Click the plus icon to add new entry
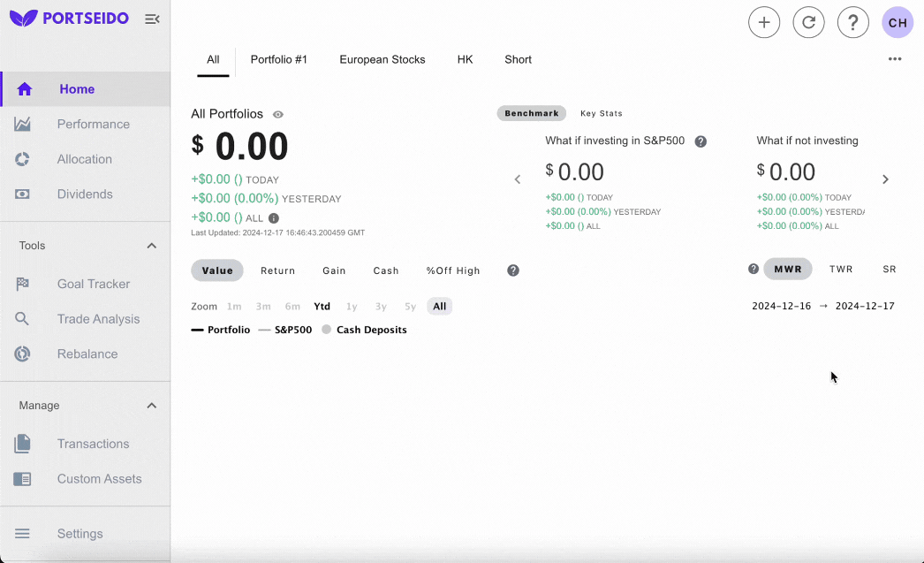Screen dimensions: 924x563 [x=763, y=22]
